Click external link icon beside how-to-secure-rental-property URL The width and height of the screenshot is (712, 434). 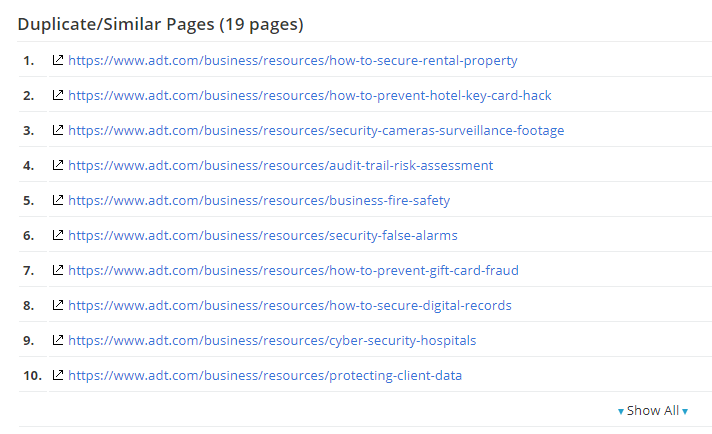click(x=58, y=60)
